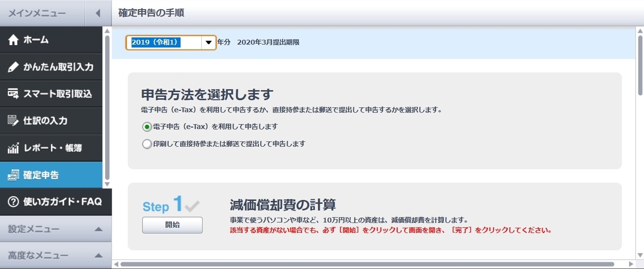The height and width of the screenshot is (269, 644).
Task: Click the Home house icon in sidebar
Action: coord(13,40)
